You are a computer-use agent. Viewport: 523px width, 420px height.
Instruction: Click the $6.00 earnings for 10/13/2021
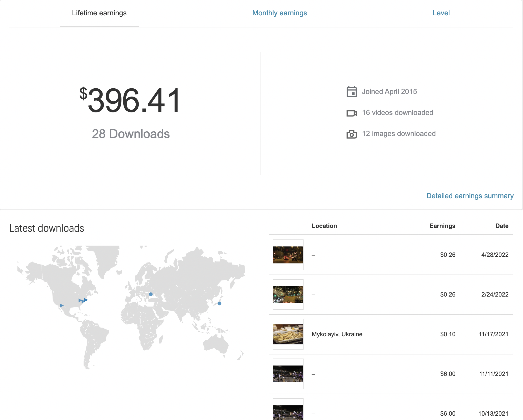tap(448, 414)
